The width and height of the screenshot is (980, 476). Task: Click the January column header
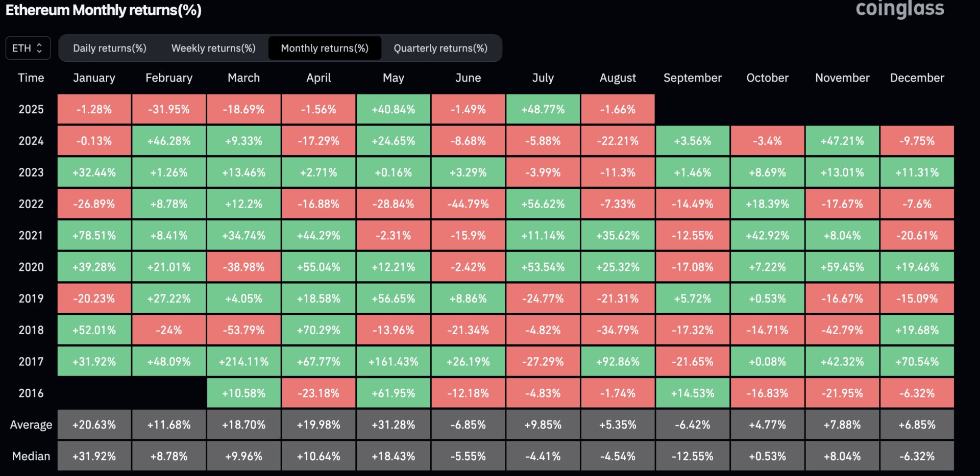pyautogui.click(x=94, y=78)
